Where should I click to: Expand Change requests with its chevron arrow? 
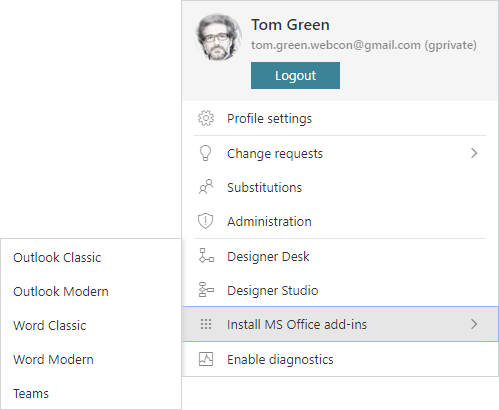pos(474,153)
